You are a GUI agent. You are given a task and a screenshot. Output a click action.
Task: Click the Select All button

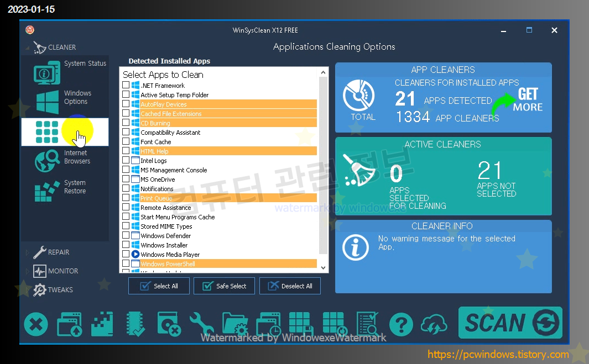(x=159, y=286)
